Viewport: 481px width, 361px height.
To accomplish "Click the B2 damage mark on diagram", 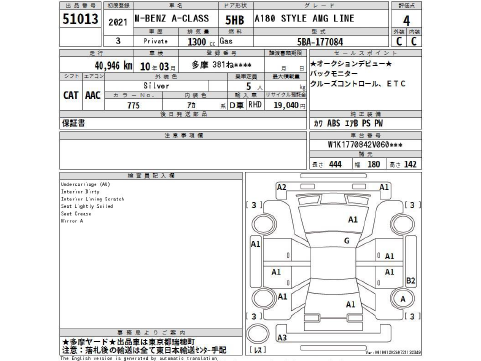I will click(x=411, y=281).
